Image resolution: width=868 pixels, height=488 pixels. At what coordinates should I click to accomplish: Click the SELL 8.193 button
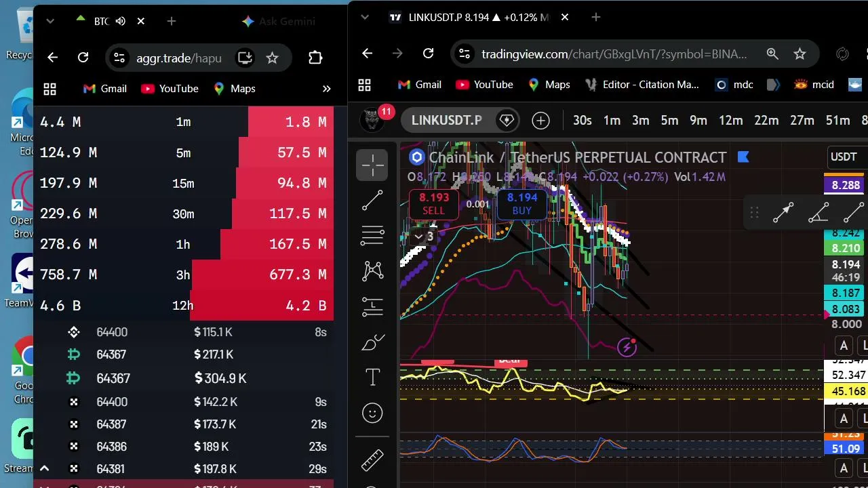(x=434, y=204)
